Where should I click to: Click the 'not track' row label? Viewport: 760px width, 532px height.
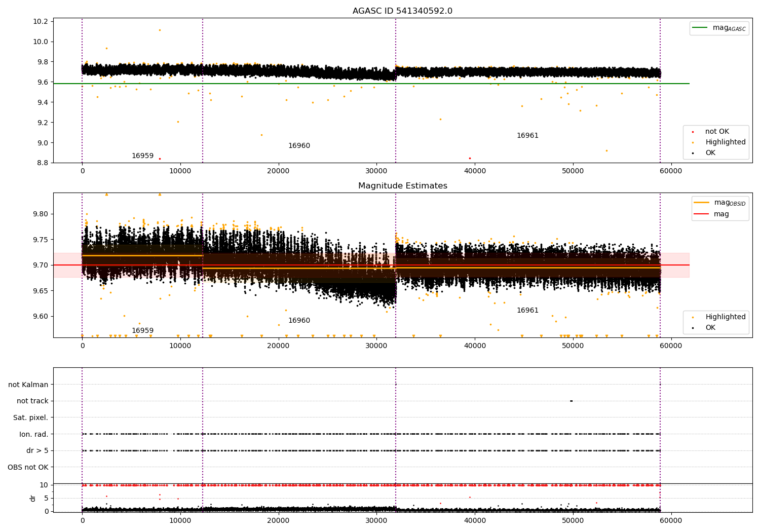coord(32,401)
